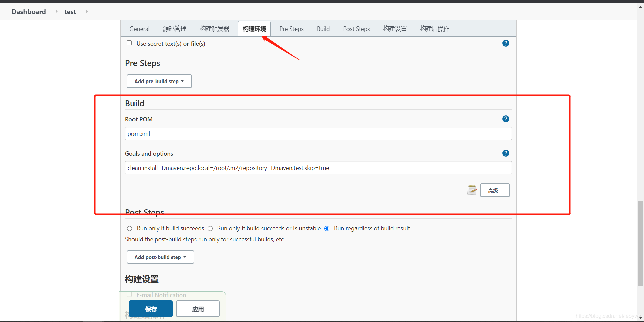Viewport: 644px width, 322px height.
Task: Switch to the 构建设置 tab
Action: pyautogui.click(x=395, y=29)
